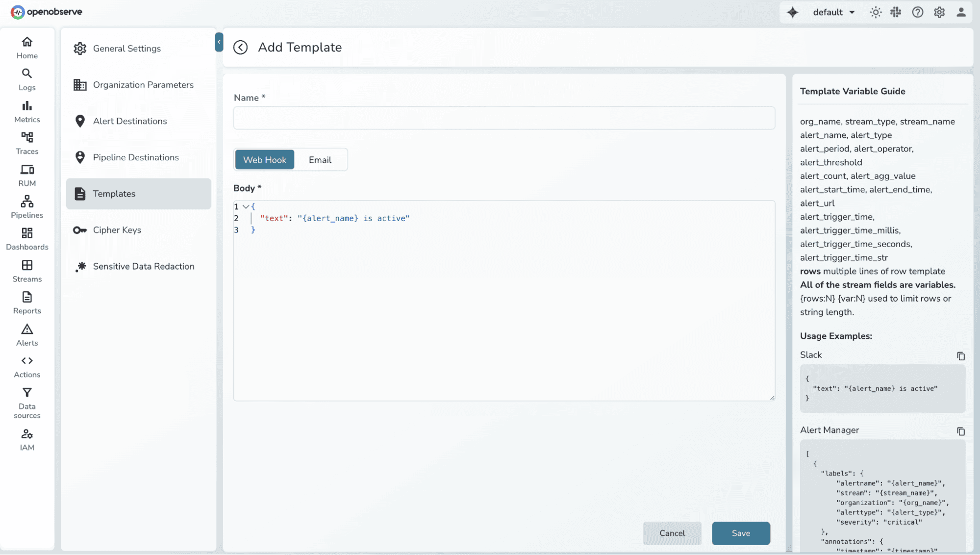Screen dimensions: 980x555
Task: Save the new template
Action: coord(741,533)
